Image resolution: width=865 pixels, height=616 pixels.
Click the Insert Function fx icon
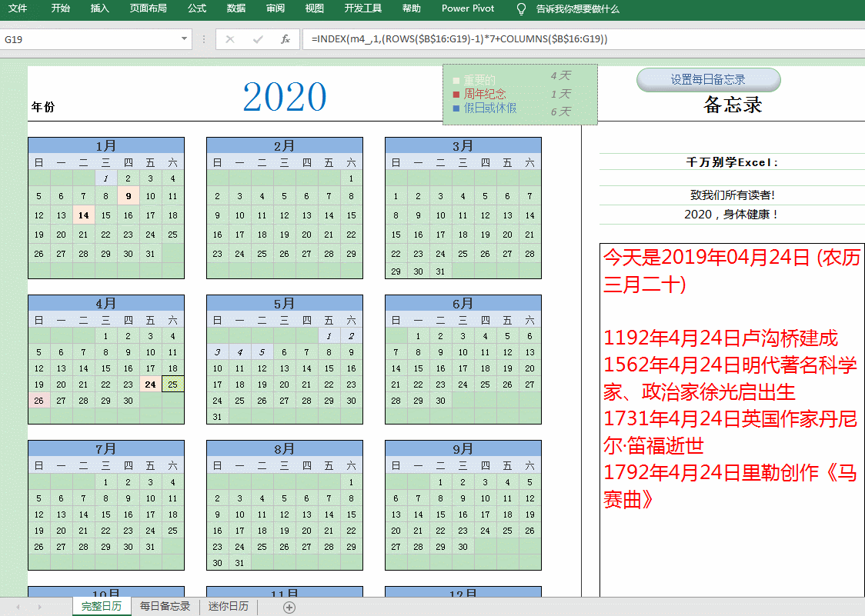pos(286,39)
